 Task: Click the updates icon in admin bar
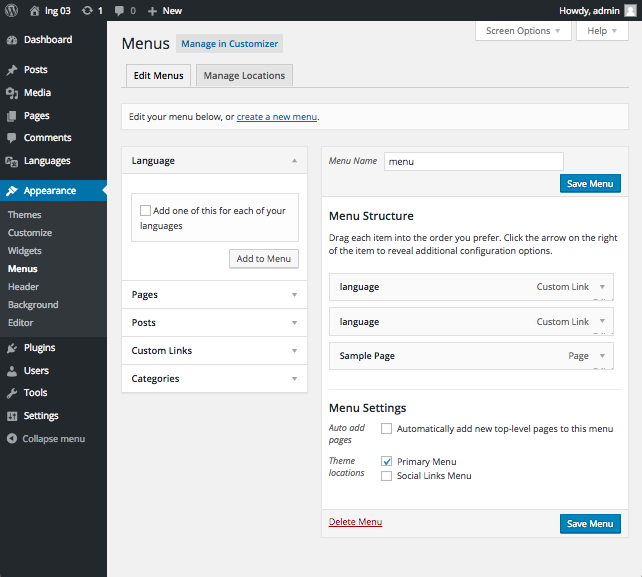[x=88, y=10]
